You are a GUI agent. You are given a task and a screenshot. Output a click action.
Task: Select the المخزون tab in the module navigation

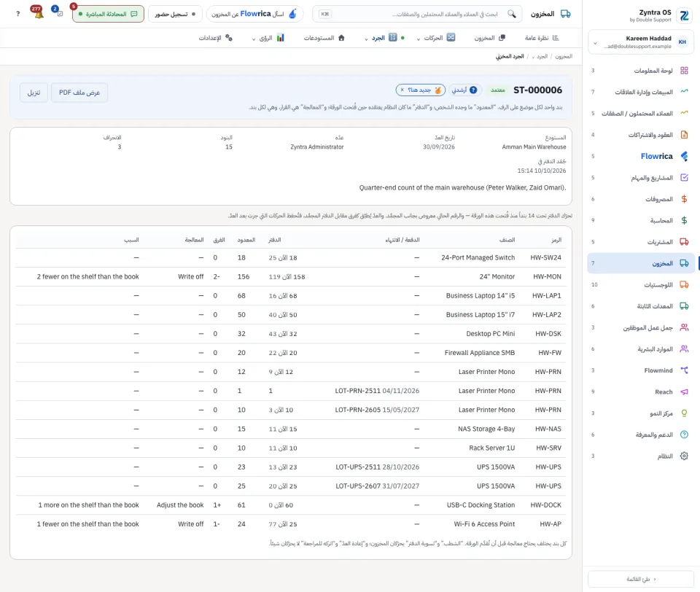click(489, 38)
